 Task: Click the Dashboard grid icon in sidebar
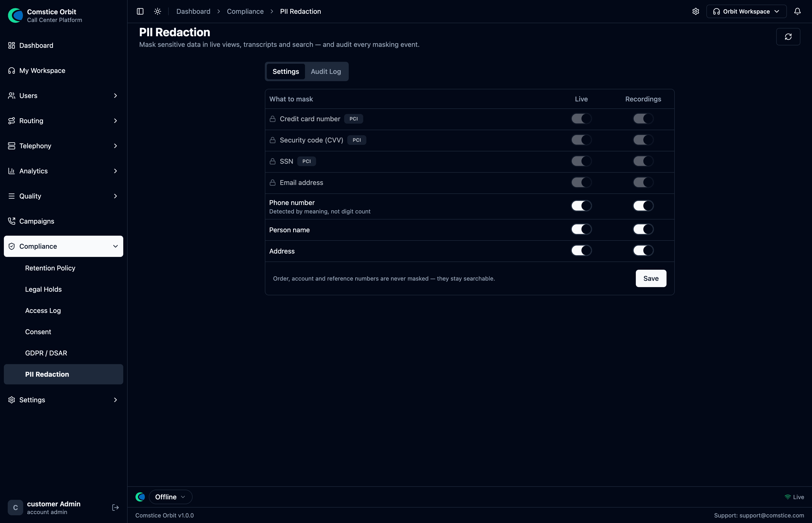click(12, 45)
